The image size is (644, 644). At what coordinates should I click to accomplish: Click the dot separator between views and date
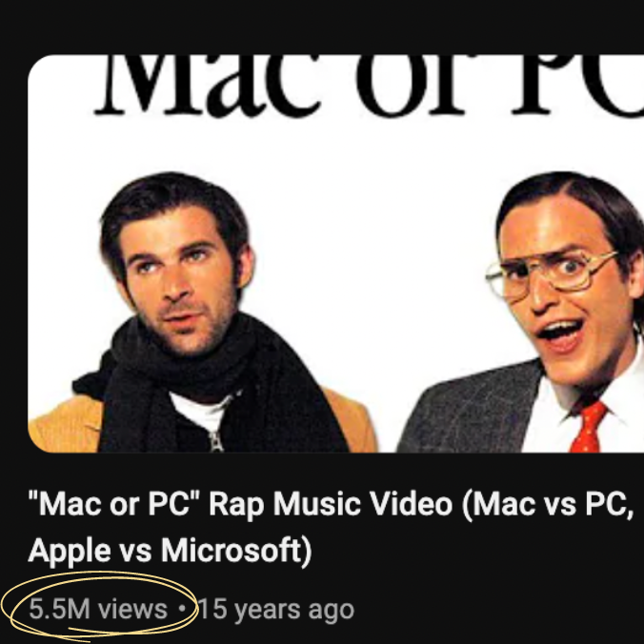click(183, 609)
